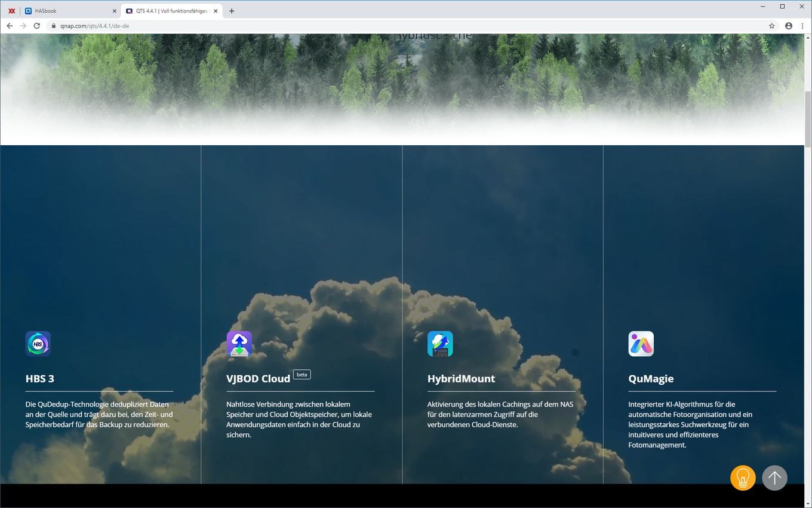The image size is (812, 508).
Task: Click the VJBOD Cloud app icon
Action: (x=239, y=344)
